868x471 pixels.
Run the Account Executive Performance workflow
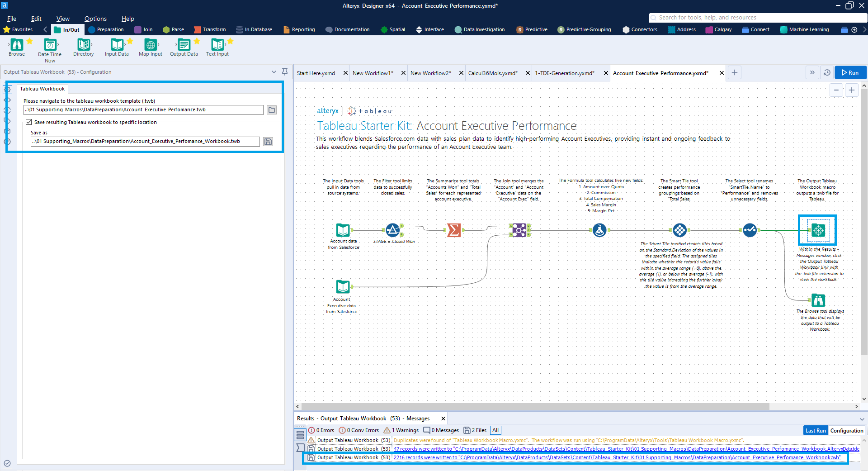tap(850, 72)
